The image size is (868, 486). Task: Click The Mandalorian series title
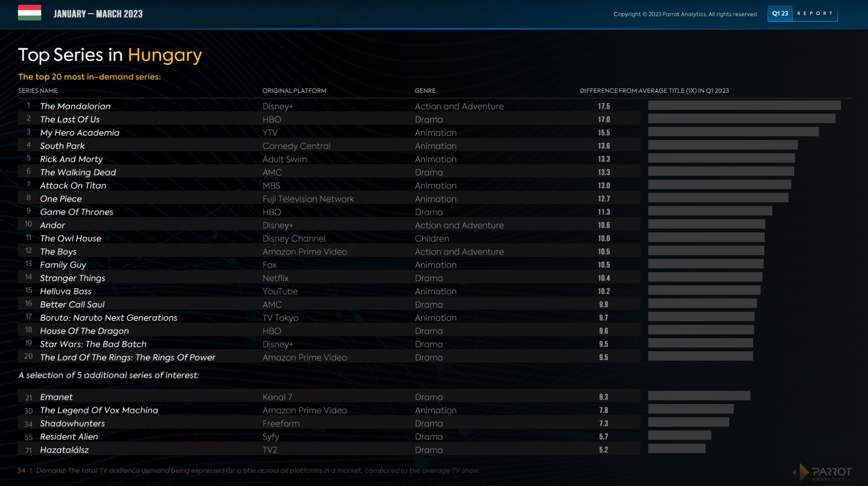[75, 106]
